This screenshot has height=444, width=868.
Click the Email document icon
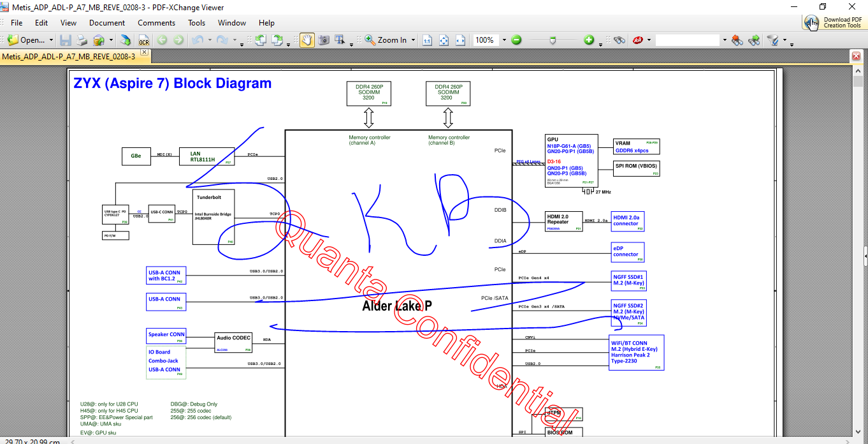99,40
